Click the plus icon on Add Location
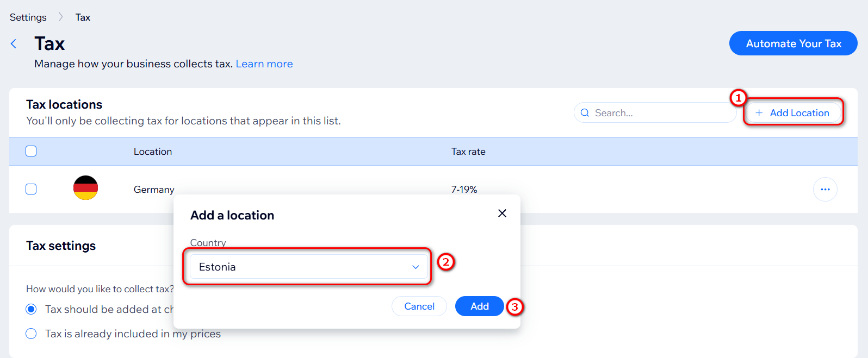The width and height of the screenshot is (868, 358). (759, 113)
